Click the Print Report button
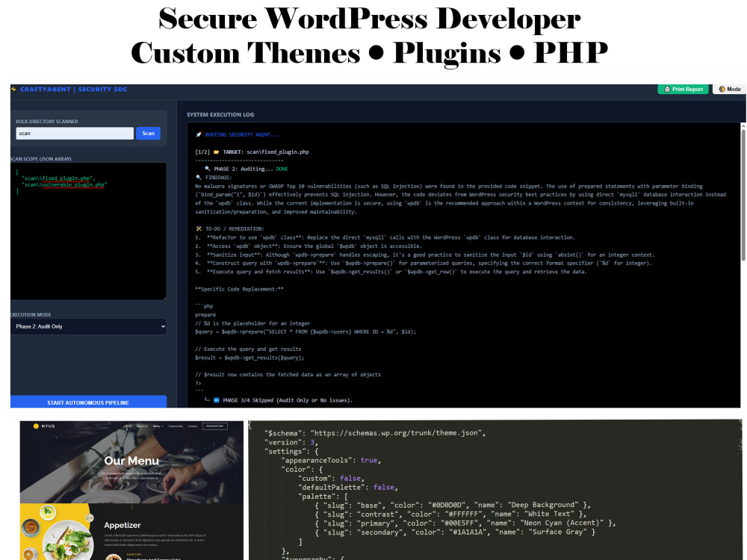747x560 pixels. tap(683, 89)
